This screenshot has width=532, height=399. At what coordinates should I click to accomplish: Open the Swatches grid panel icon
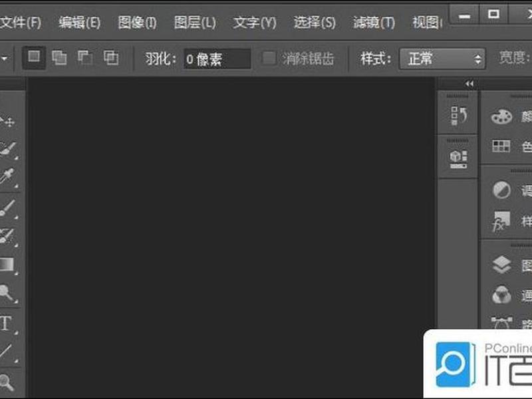[x=501, y=146]
